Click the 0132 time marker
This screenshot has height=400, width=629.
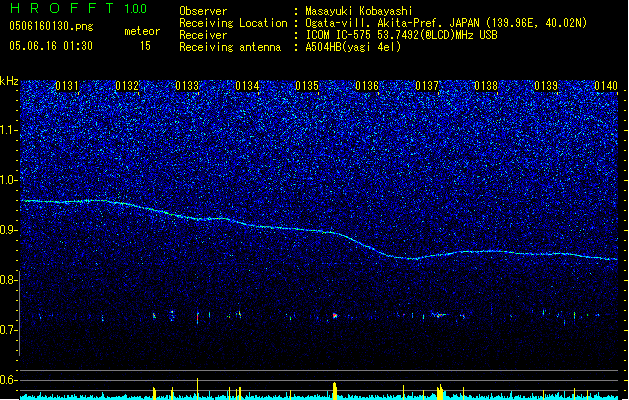click(x=127, y=86)
